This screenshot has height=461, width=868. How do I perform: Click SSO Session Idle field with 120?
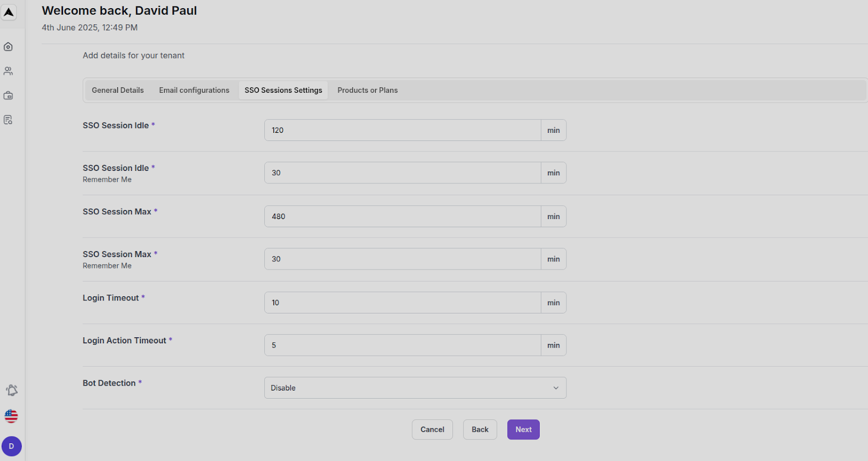tap(403, 130)
